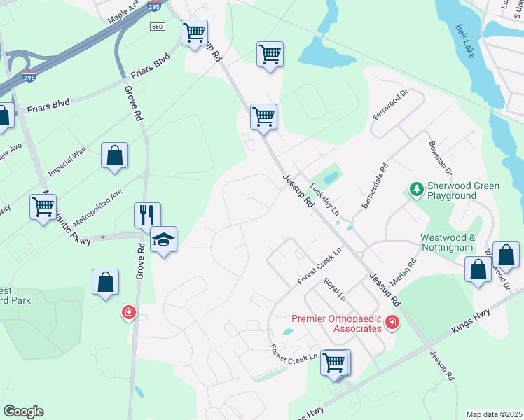Open the Premier Orthopaedic Associates medical marker
524x420 pixels.
tap(392, 323)
